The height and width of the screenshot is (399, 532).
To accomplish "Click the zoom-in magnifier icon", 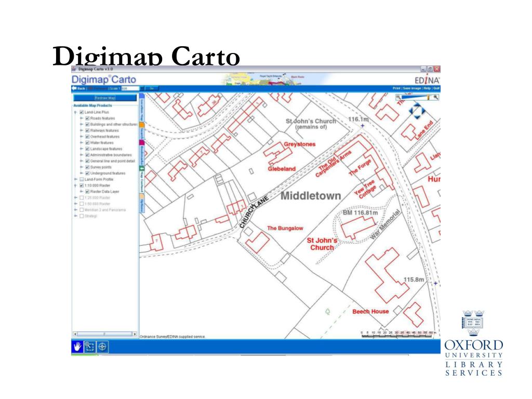I will coord(436,97).
